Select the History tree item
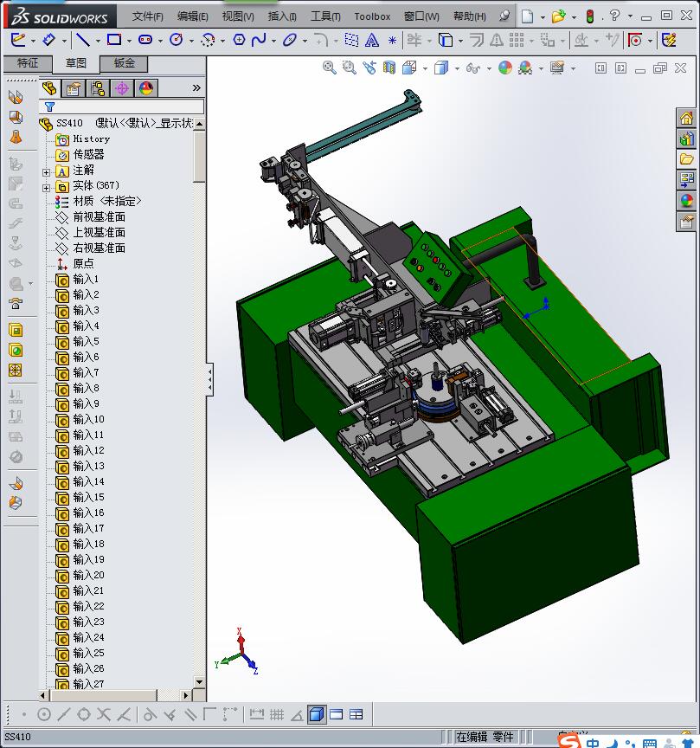This screenshot has height=748, width=700. click(x=91, y=139)
